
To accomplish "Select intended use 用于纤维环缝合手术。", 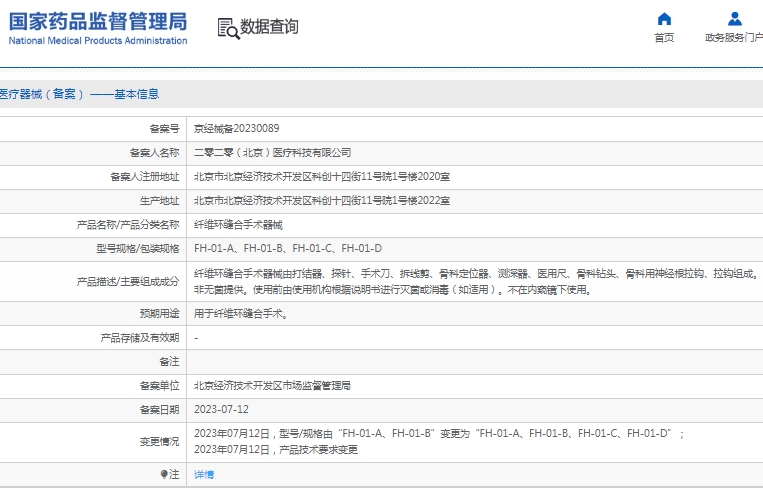I will pos(241,314).
